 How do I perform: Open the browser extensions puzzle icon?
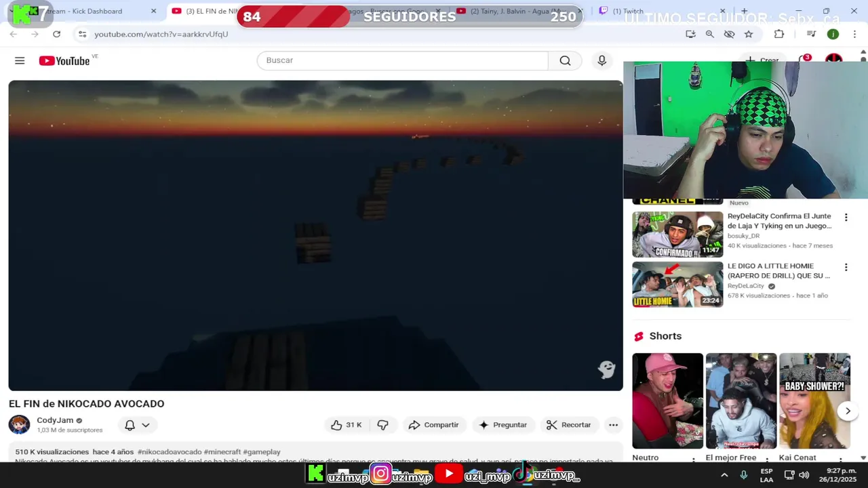click(779, 34)
